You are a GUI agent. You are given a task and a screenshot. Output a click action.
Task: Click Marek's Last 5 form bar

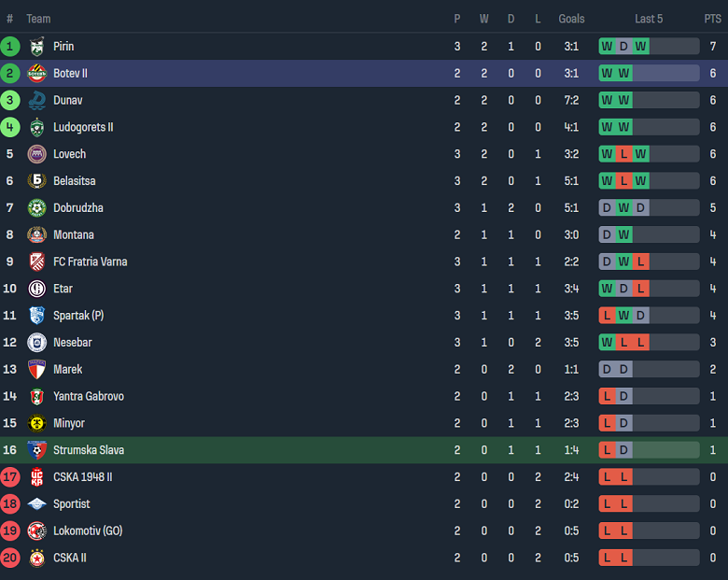click(649, 370)
